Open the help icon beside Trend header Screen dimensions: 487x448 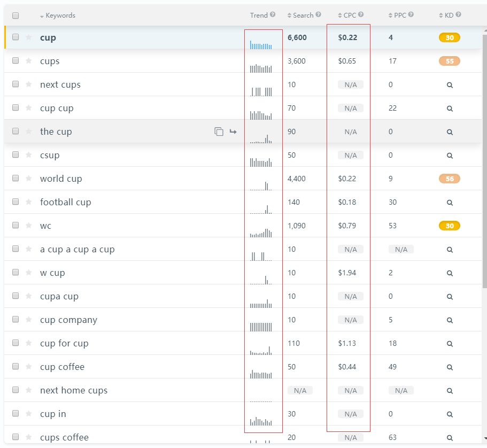(273, 15)
